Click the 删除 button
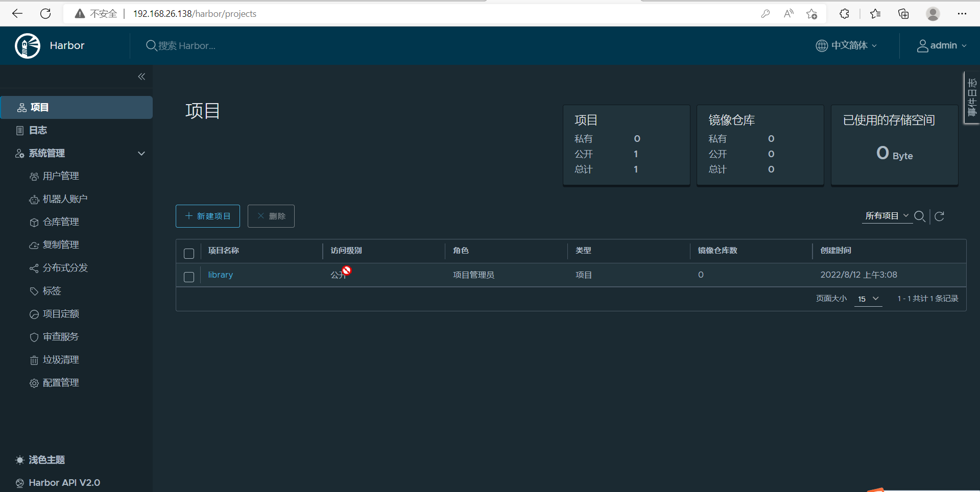This screenshot has height=492, width=980. (x=271, y=216)
